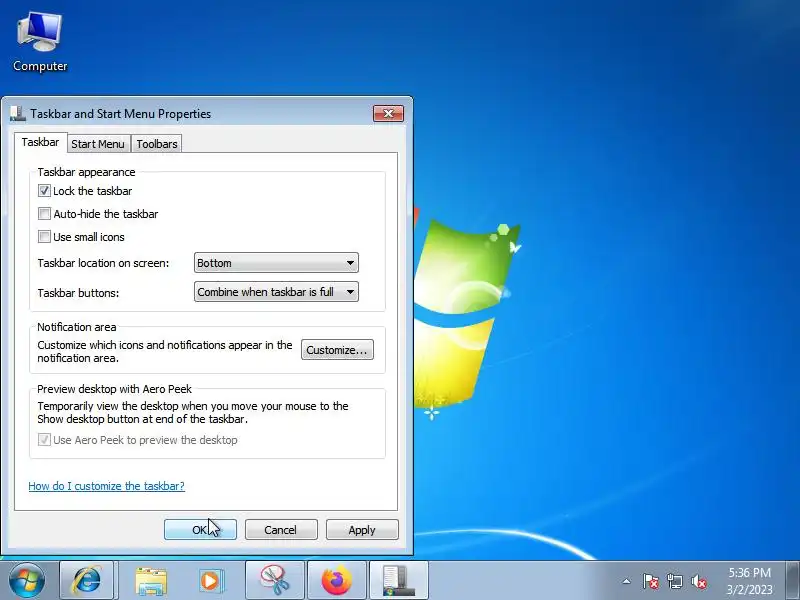Viewport: 800px width, 600px height.
Task: Open How do I customize the taskbar link
Action: pos(107,486)
